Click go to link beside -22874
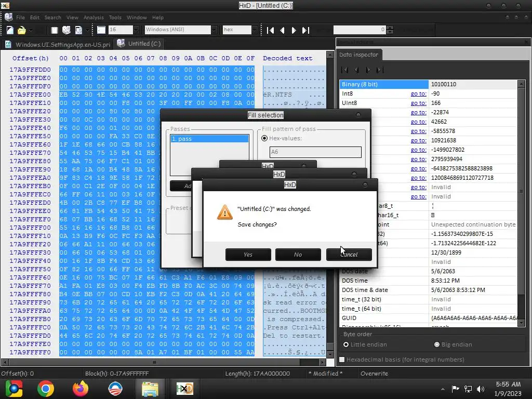The width and height of the screenshot is (532, 399). coord(418,112)
